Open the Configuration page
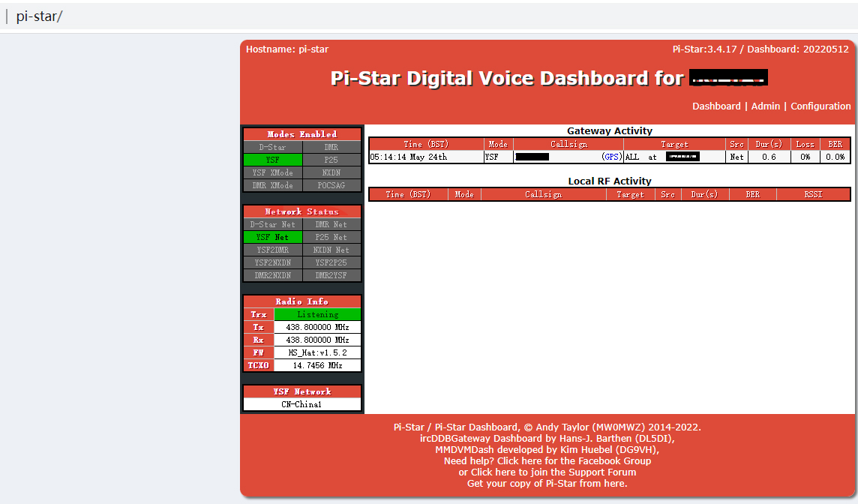858x504 pixels. coord(820,106)
